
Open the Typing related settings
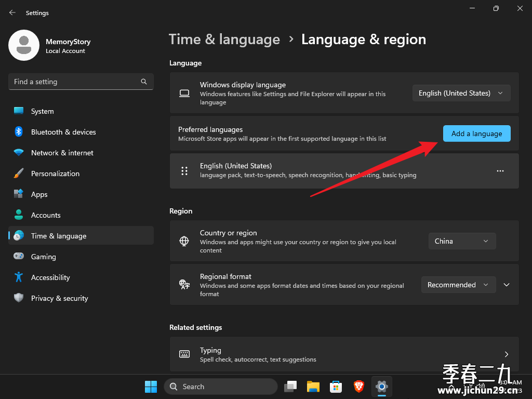coord(344,354)
